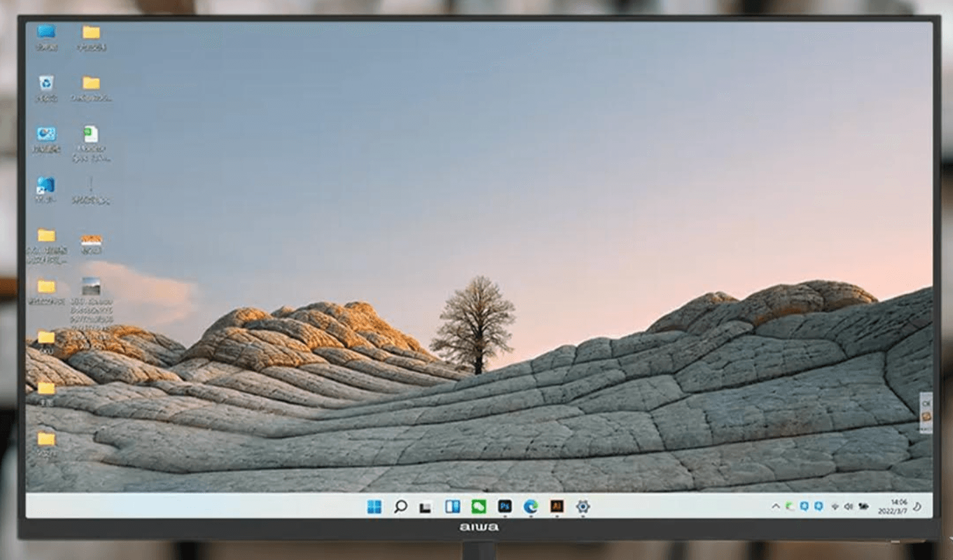Select the Control Panel desktop icon

pyautogui.click(x=46, y=134)
